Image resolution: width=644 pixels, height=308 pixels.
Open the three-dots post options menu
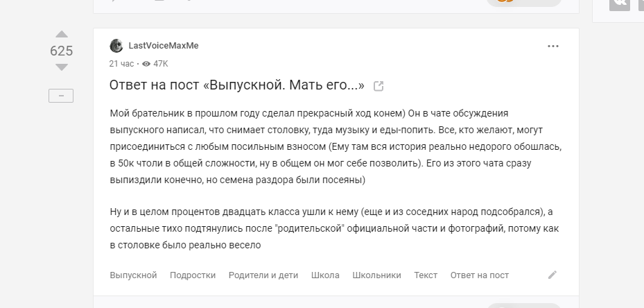click(552, 46)
